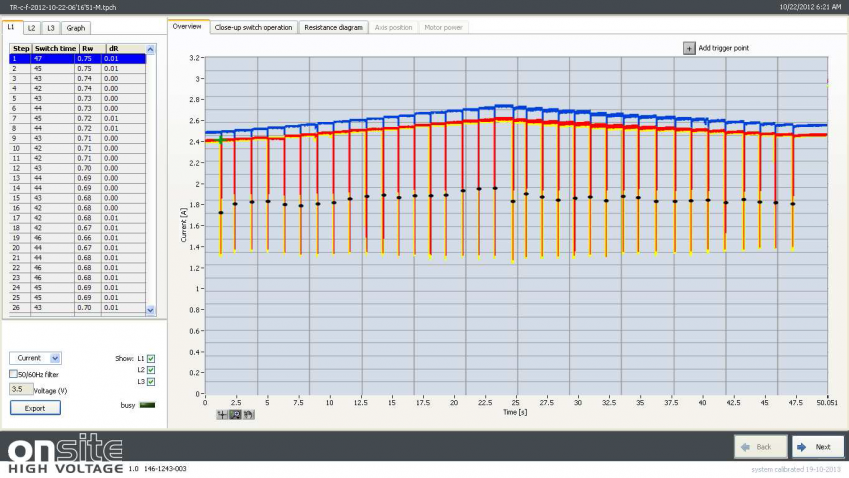
Task: Hide the L1 trace checkbox
Action: coord(151,357)
